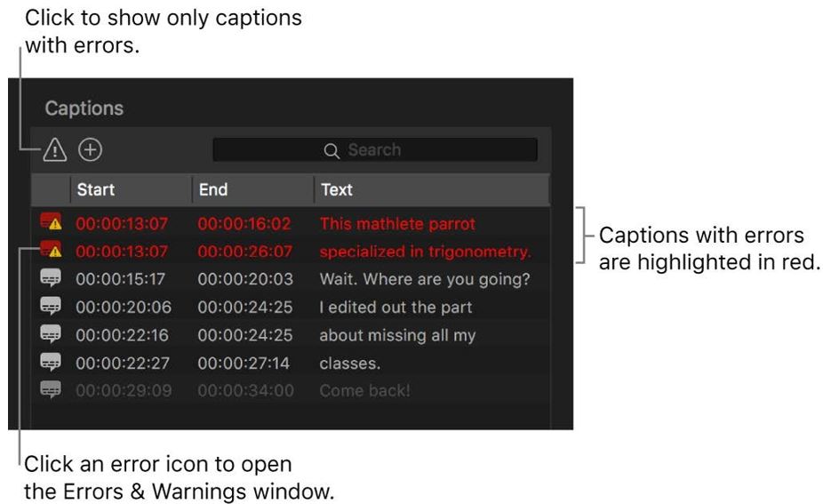Screen dimensions: 823x504
Task: Click the magnifying glass search icon
Action: [332, 151]
